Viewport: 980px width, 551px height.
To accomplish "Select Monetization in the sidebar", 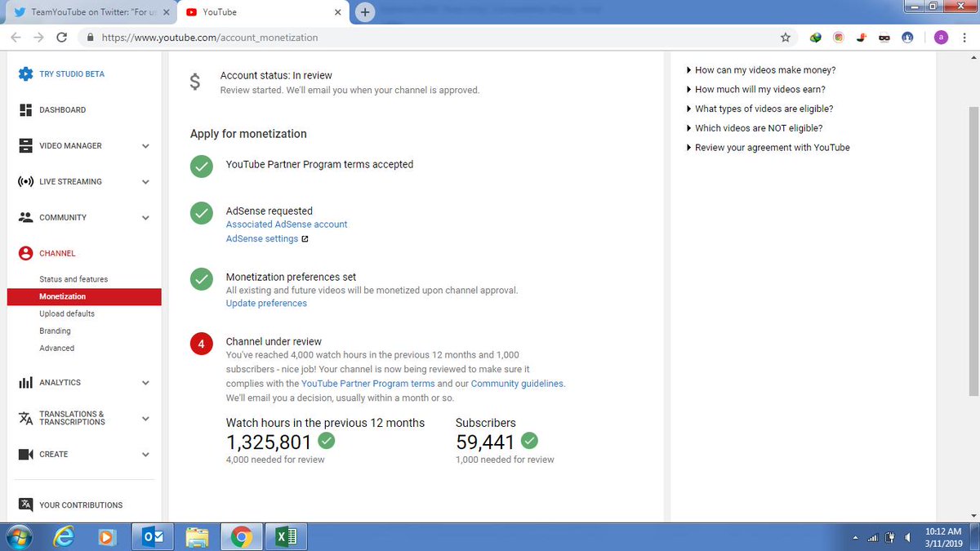I will click(84, 296).
